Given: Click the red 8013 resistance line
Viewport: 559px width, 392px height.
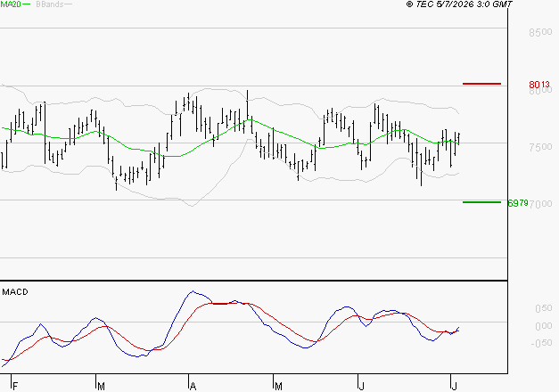Looking at the screenshot, I should [481, 84].
